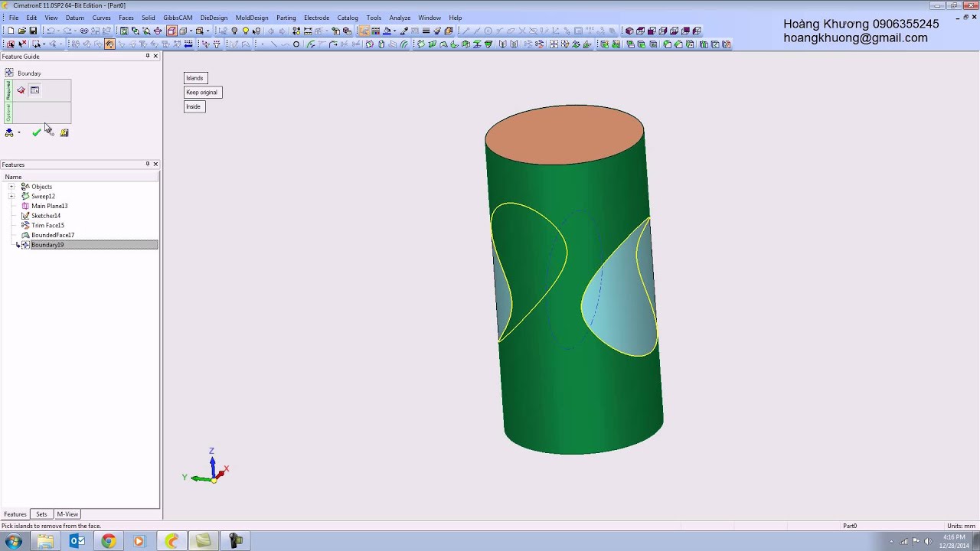Pin the Feature Guide panel
This screenshot has width=980, height=551.
tap(148, 56)
